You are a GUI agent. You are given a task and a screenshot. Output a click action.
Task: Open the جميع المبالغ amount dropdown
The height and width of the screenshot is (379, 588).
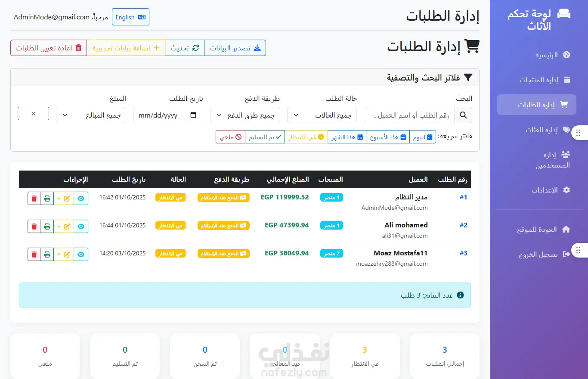click(x=91, y=115)
